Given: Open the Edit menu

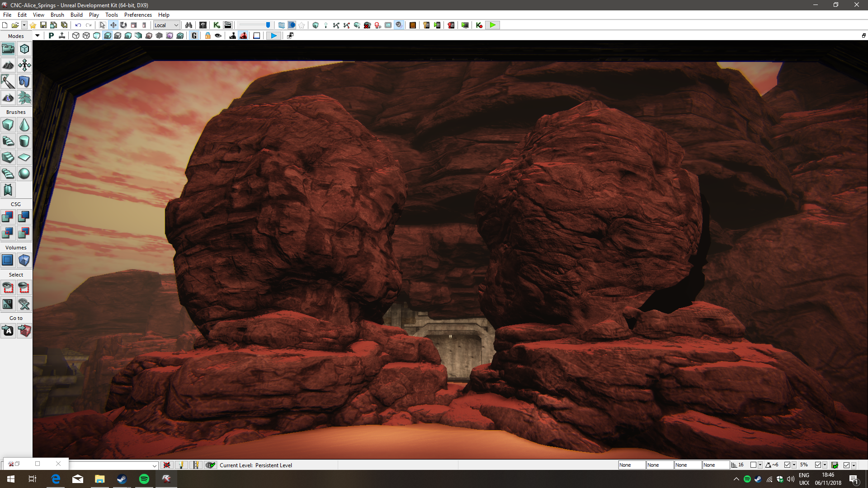Looking at the screenshot, I should [x=22, y=15].
